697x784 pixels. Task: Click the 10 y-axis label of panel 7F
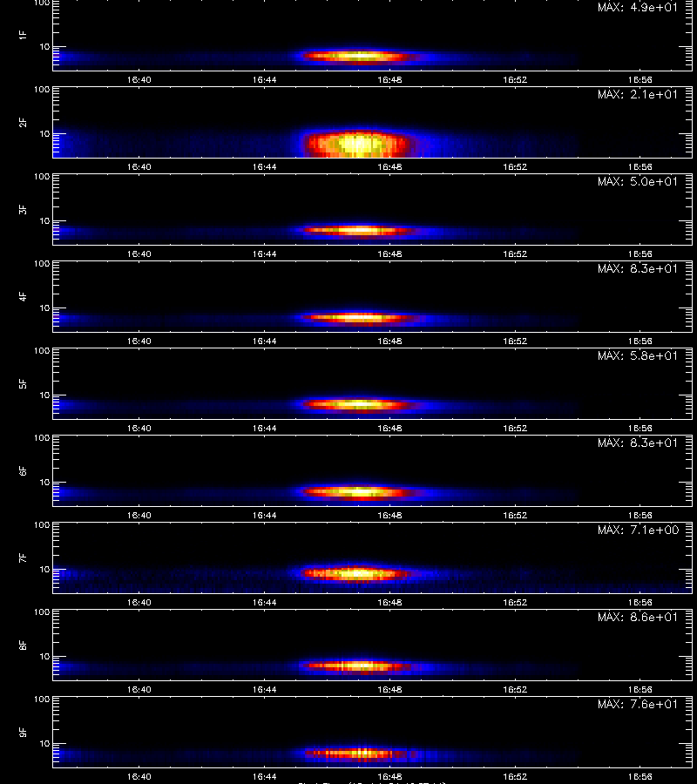point(45,570)
